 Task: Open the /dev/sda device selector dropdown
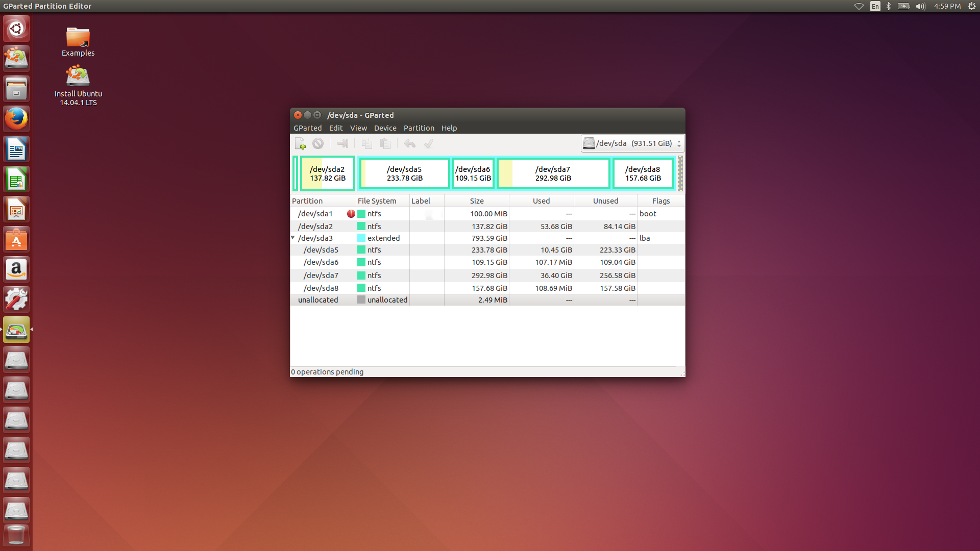tap(632, 143)
